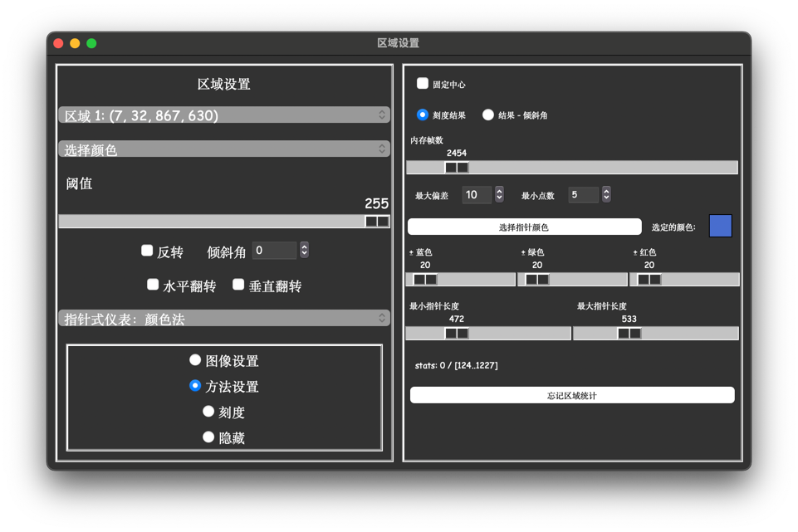Click the 倾斜角 value field
This screenshot has width=798, height=532.
coord(274,251)
